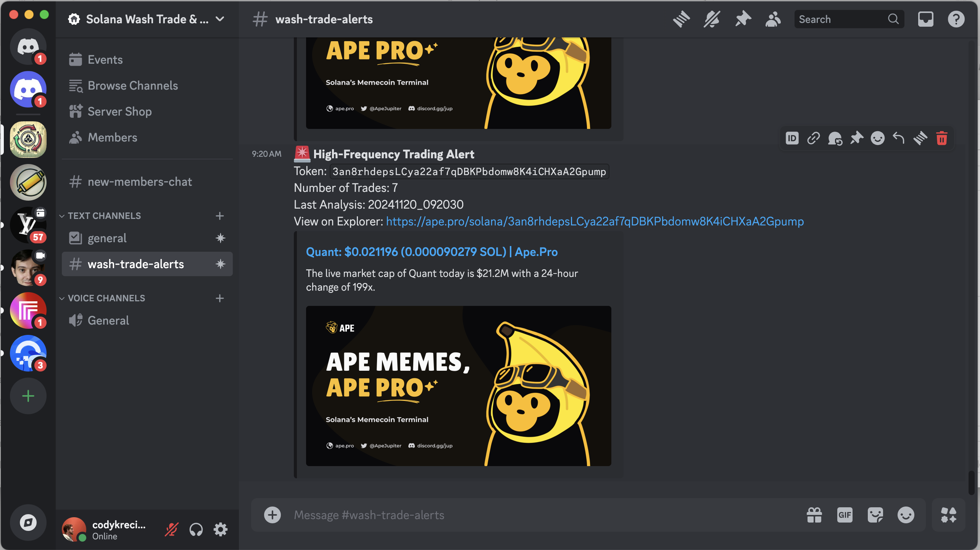Image resolution: width=980 pixels, height=550 pixels.
Task: Click the Message #wash-trade-alerts input
Action: (546, 515)
